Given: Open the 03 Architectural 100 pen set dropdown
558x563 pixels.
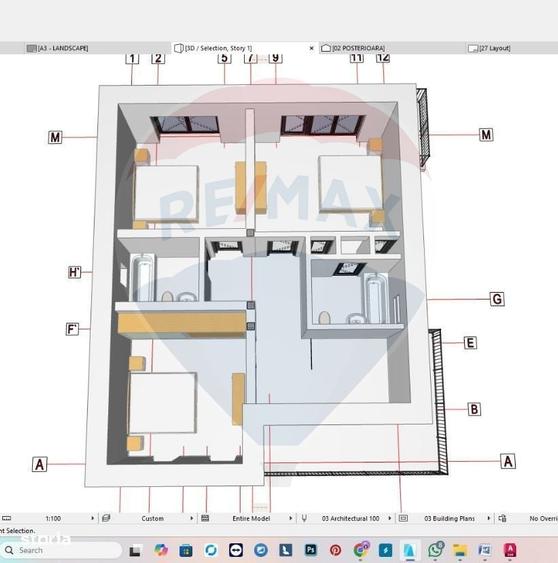Looking at the screenshot, I should point(350,518).
